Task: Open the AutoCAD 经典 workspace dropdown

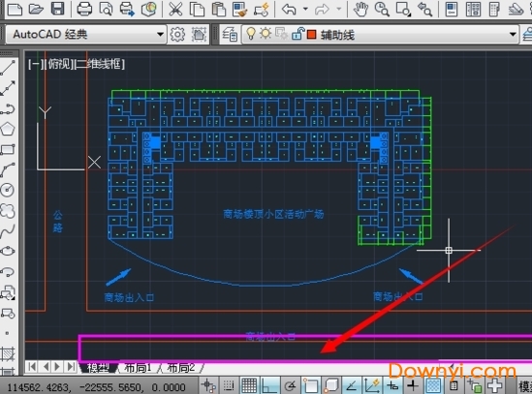Action: pyautogui.click(x=86, y=34)
